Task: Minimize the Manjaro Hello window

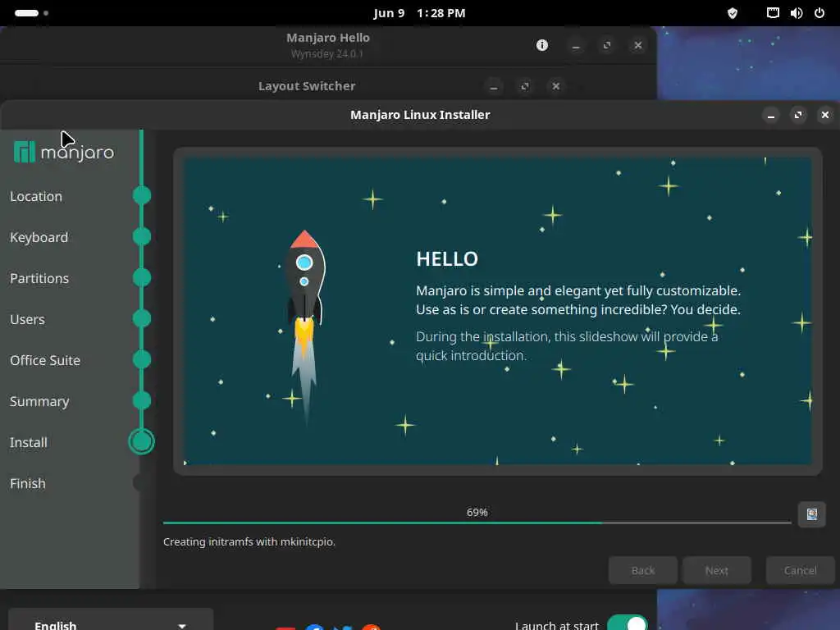Action: click(x=575, y=46)
